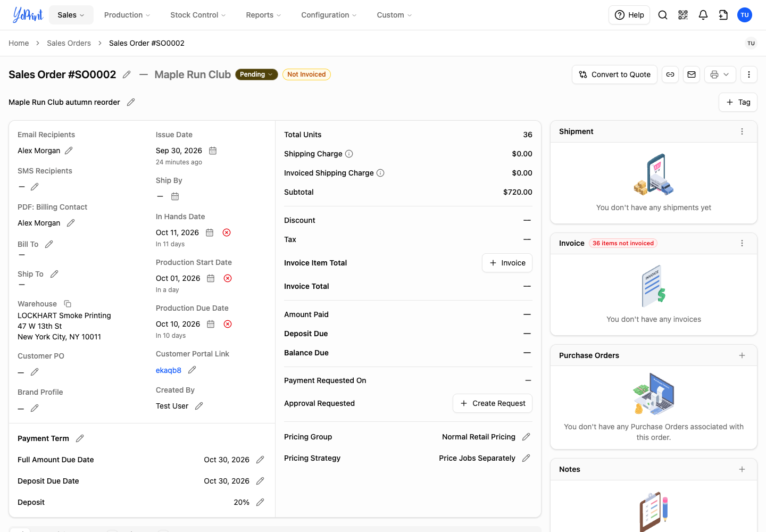Edit the Deposit percentage
Screen dimensions: 766x532
click(x=260, y=502)
